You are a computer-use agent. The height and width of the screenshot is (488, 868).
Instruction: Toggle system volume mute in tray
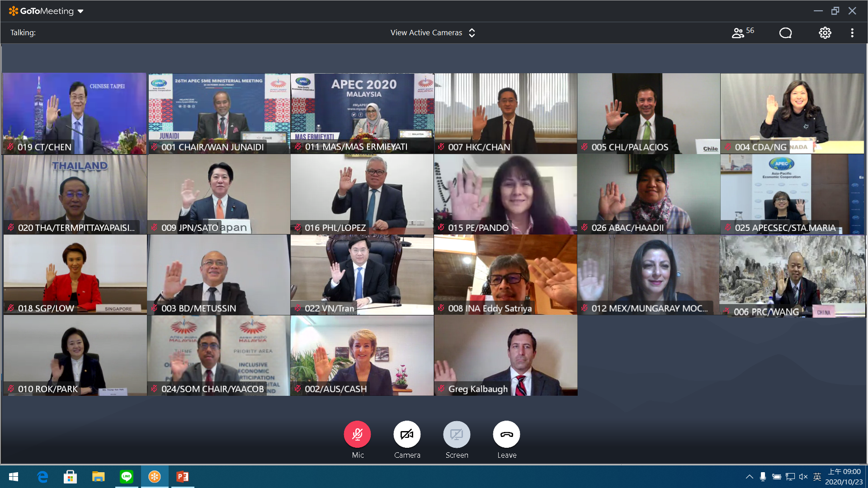point(803,477)
